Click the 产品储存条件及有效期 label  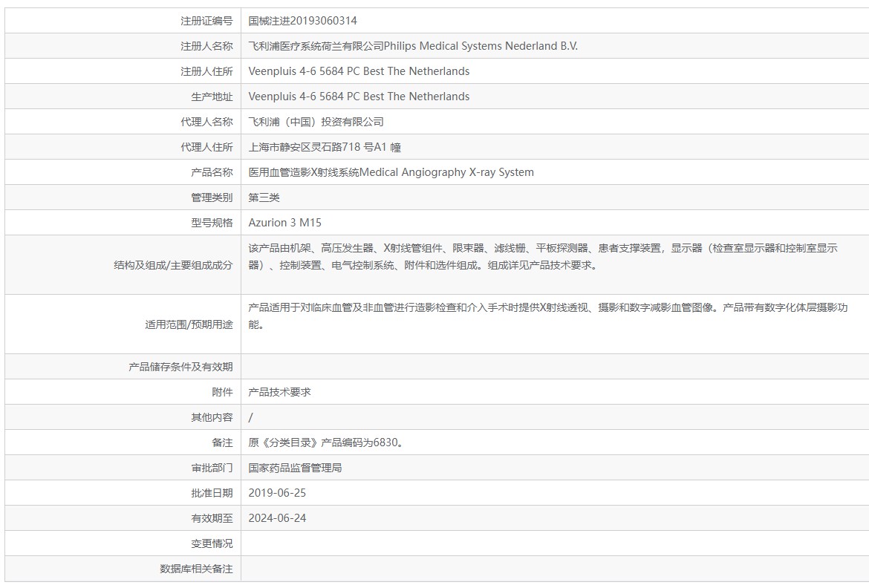coord(180,367)
